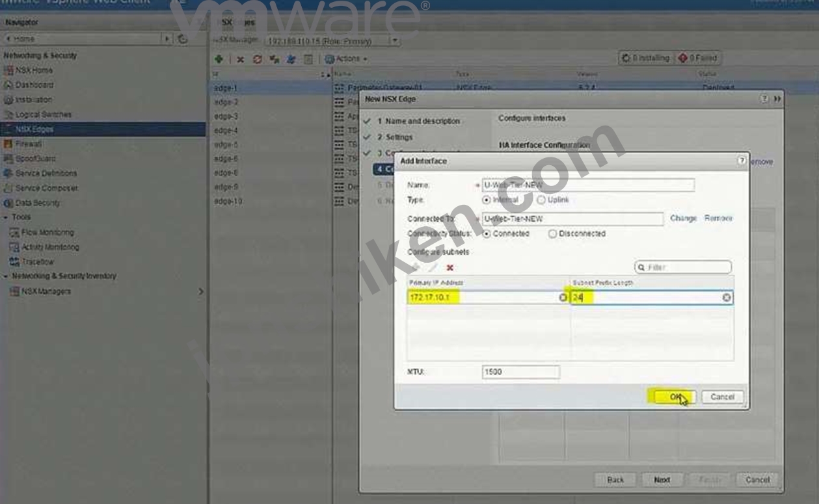Click Back in New NSX Edge wizard
This screenshot has height=504, width=819.
pos(615,480)
